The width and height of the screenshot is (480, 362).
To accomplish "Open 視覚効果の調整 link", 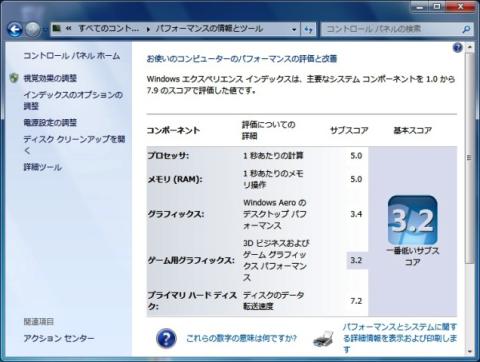I will (x=50, y=78).
